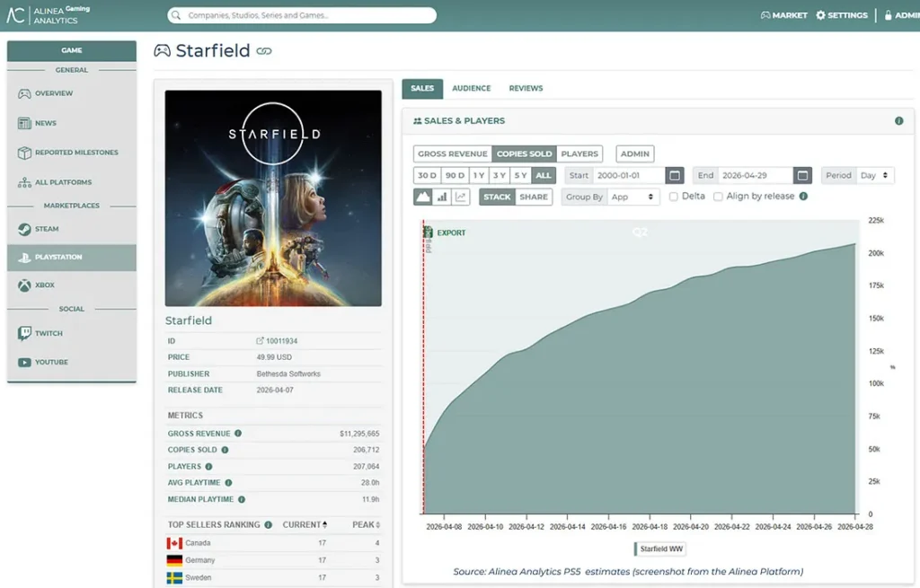Open the Start date calendar picker

click(x=675, y=175)
